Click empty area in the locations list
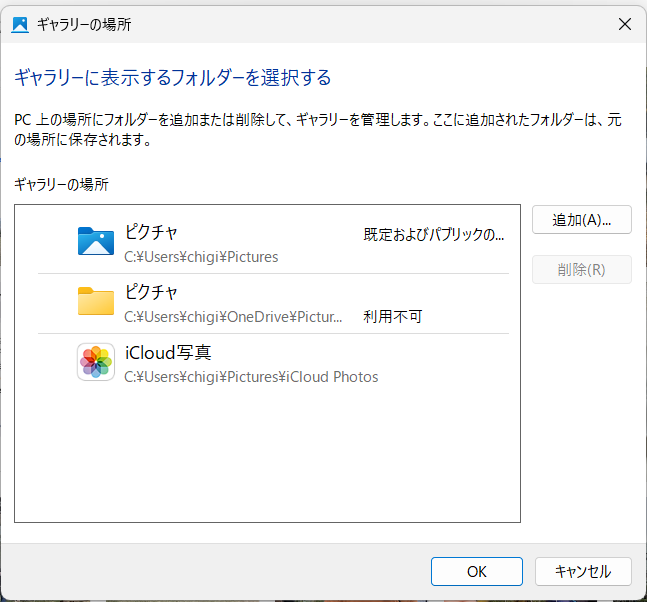647x602 pixels. point(267,454)
